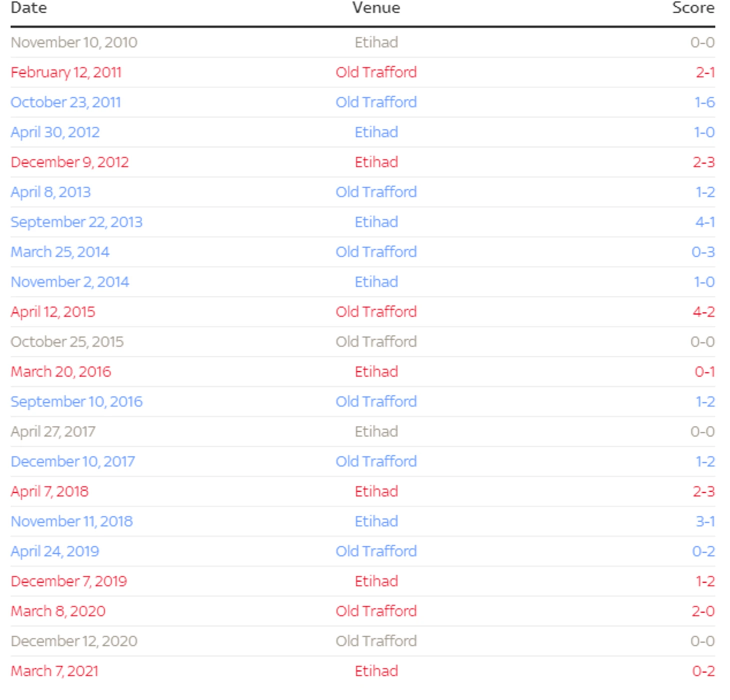Image resolution: width=730 pixels, height=700 pixels.
Task: Select the date December 9, 2012
Action: tap(69, 162)
